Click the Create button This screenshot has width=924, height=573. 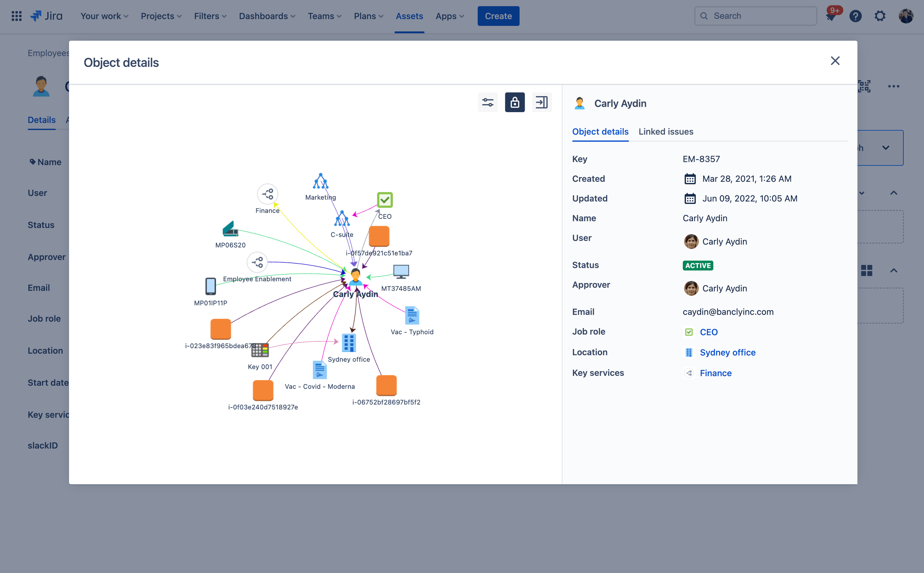pyautogui.click(x=498, y=16)
